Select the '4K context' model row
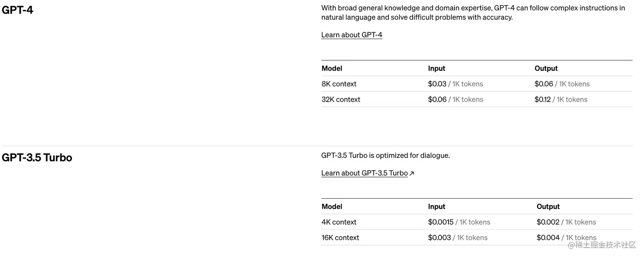 coord(339,222)
